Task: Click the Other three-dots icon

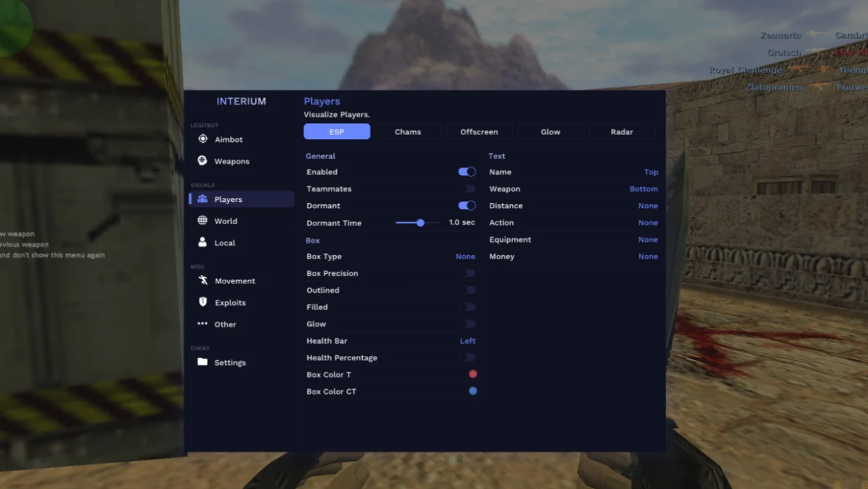Action: tap(202, 323)
